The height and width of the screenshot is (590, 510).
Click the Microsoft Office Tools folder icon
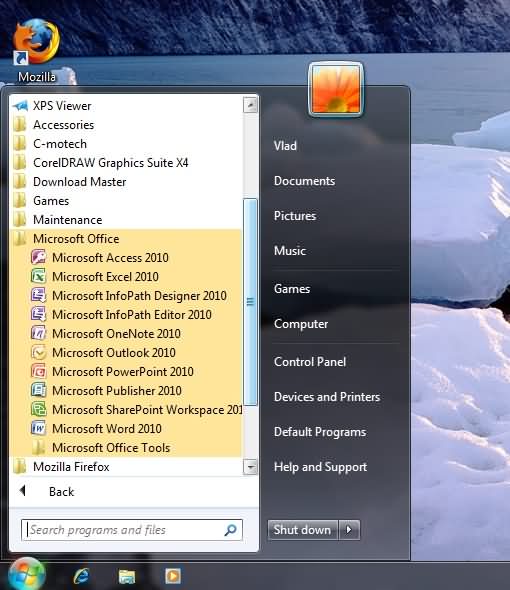click(38, 448)
